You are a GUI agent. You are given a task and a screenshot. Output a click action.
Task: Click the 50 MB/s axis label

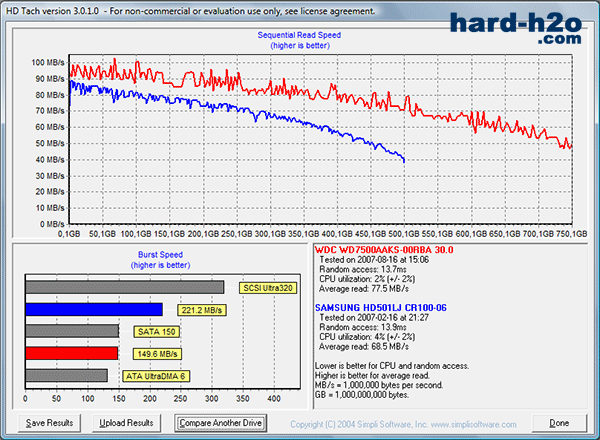(50, 143)
